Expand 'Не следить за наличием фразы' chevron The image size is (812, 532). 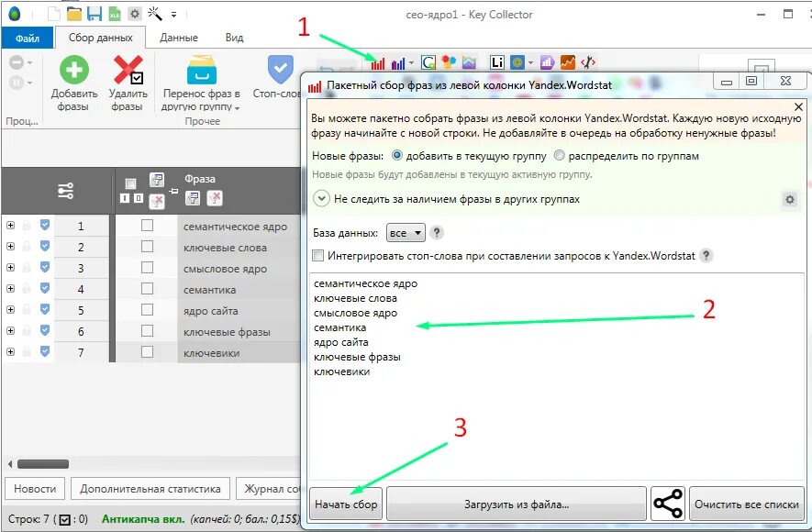[x=321, y=199]
